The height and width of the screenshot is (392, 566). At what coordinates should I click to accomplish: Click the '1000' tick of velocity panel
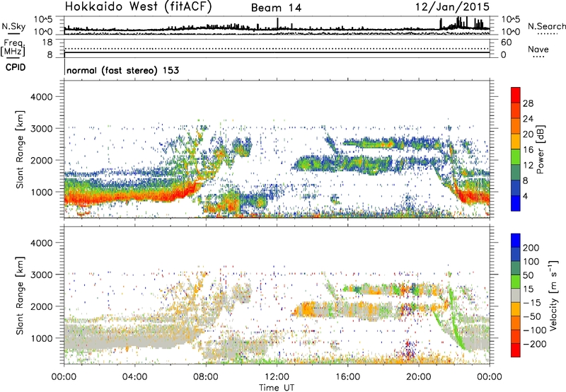(42, 338)
